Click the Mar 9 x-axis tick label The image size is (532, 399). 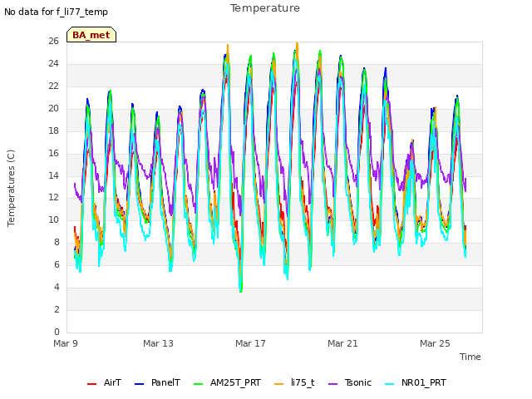point(66,343)
